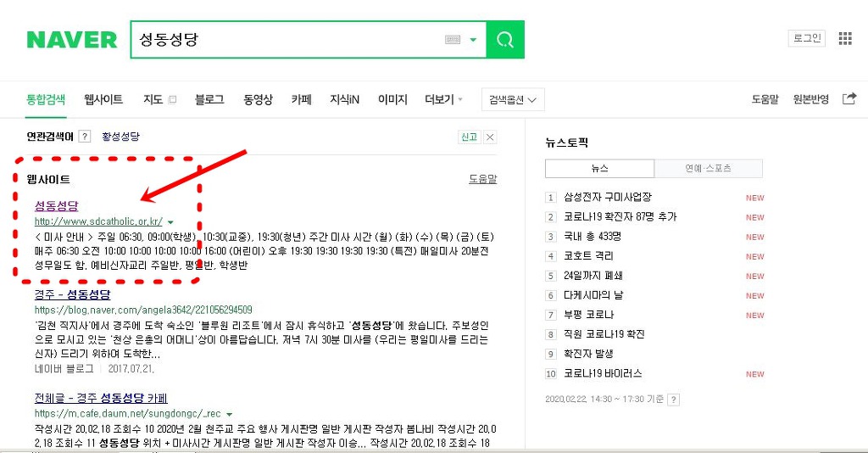Open news topic 확진자 발생

point(588,353)
